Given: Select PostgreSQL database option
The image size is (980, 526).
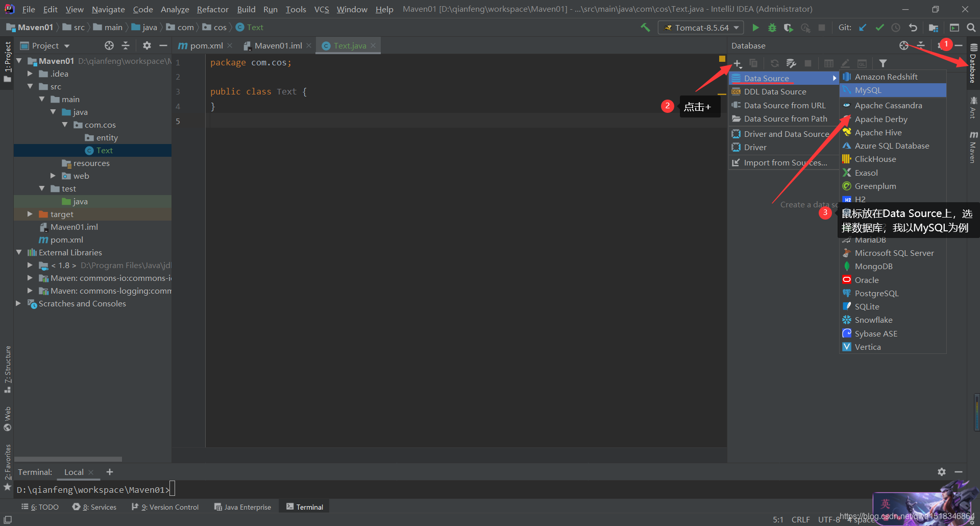Looking at the screenshot, I should click(893, 293).
